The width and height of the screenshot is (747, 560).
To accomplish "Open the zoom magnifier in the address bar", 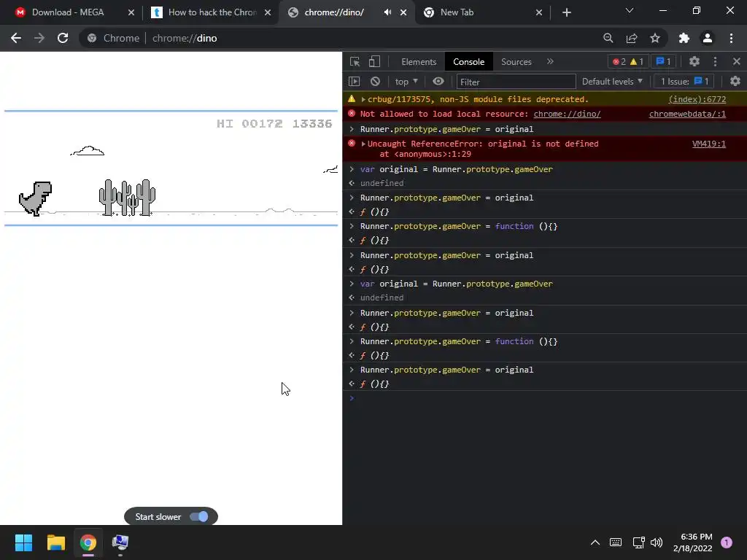I will [608, 38].
